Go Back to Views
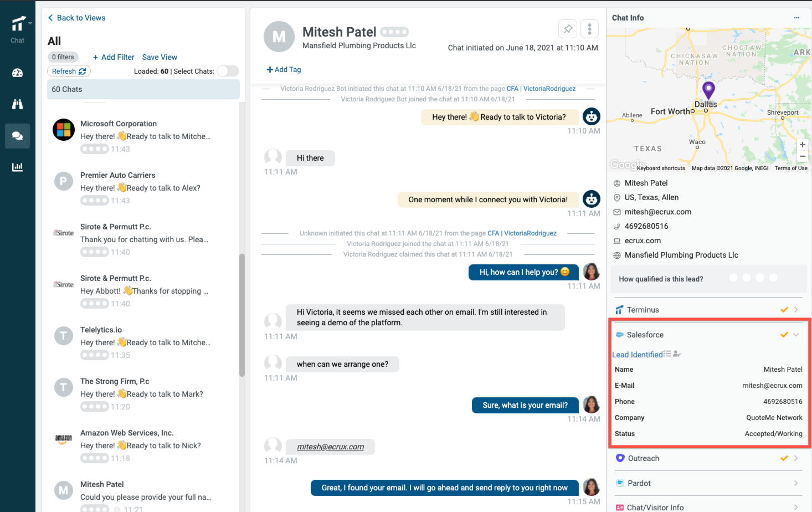 tap(76, 18)
